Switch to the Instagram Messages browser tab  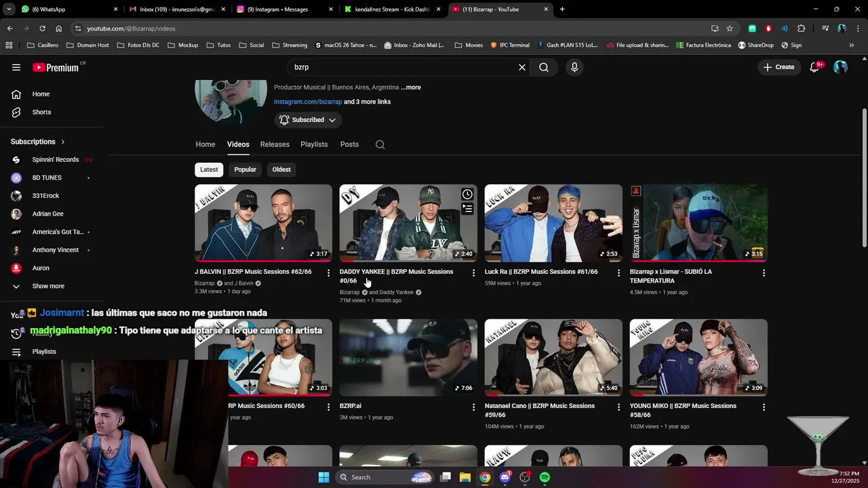pos(285,9)
